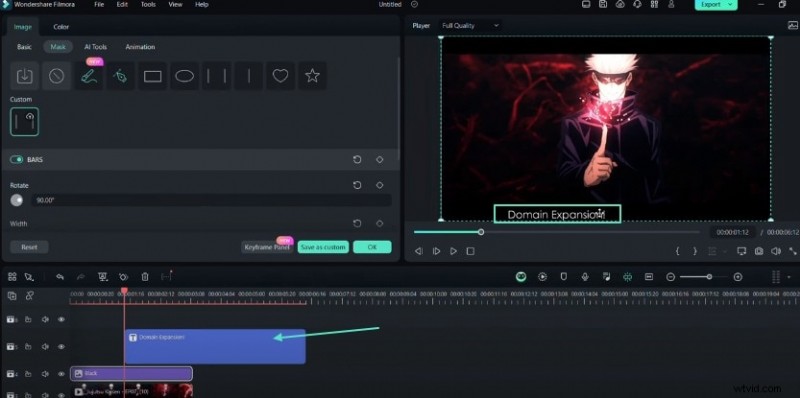Open the Keyframe Panel
Image resolution: width=800 pixels, height=398 pixels.
[x=266, y=247]
